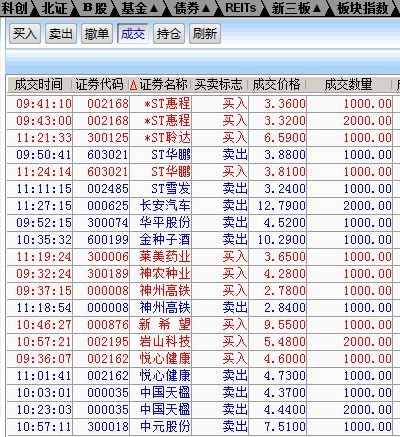Viewport: 400px width, 437px height.
Task: Click price 4.7300 in 悦心健康 sell row
Action: coord(285,376)
